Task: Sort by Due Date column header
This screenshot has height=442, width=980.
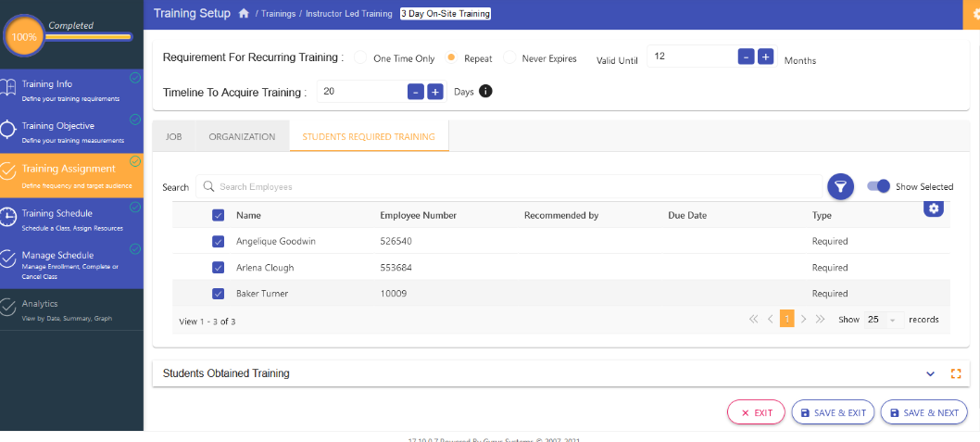Action: 687,215
